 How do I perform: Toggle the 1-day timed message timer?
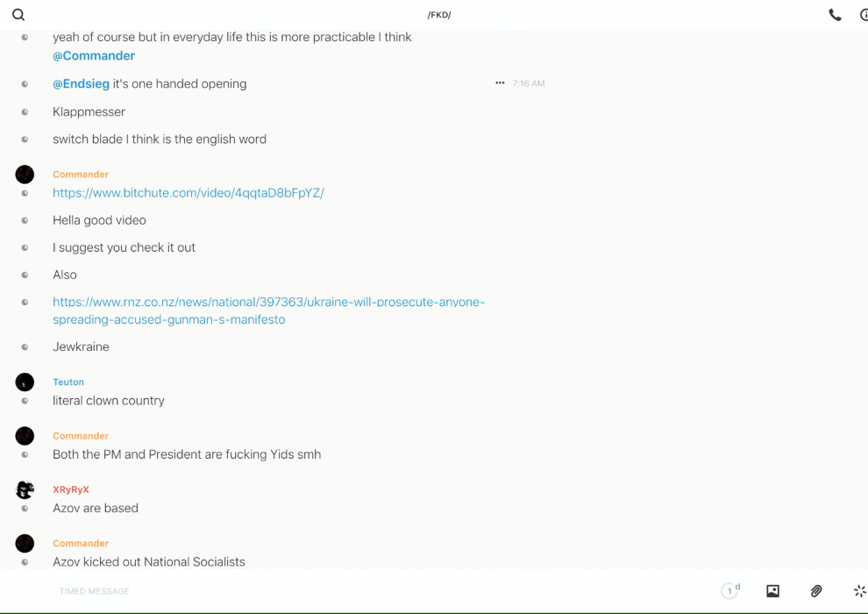coord(729,591)
